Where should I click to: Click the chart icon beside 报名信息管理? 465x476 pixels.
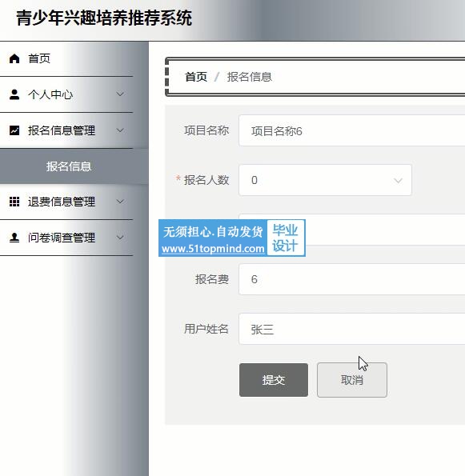coord(14,130)
